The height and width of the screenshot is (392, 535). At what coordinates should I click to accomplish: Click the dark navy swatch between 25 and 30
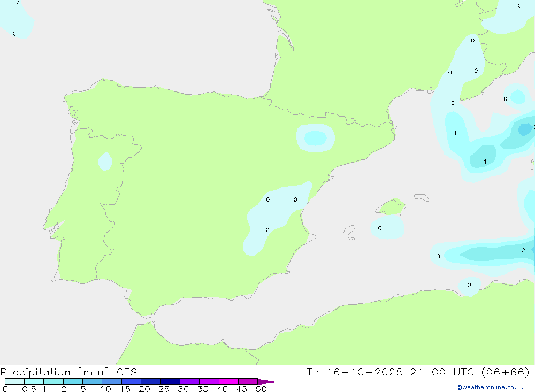tap(170, 381)
